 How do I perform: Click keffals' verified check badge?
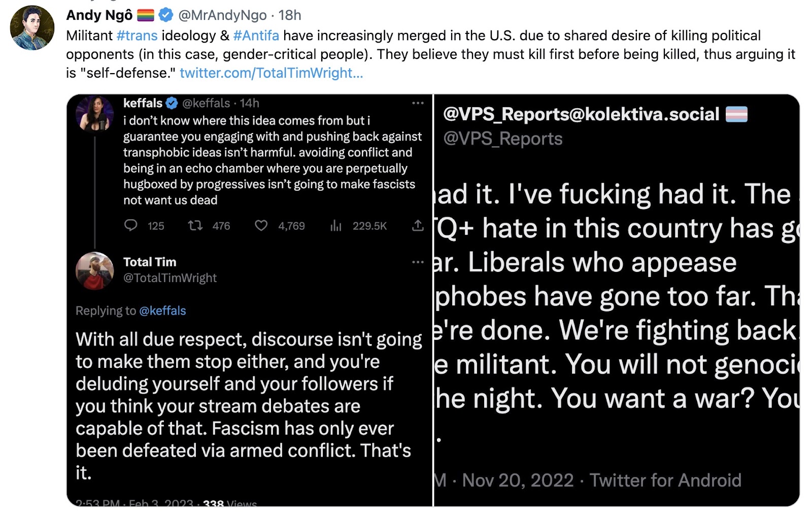tap(172, 103)
